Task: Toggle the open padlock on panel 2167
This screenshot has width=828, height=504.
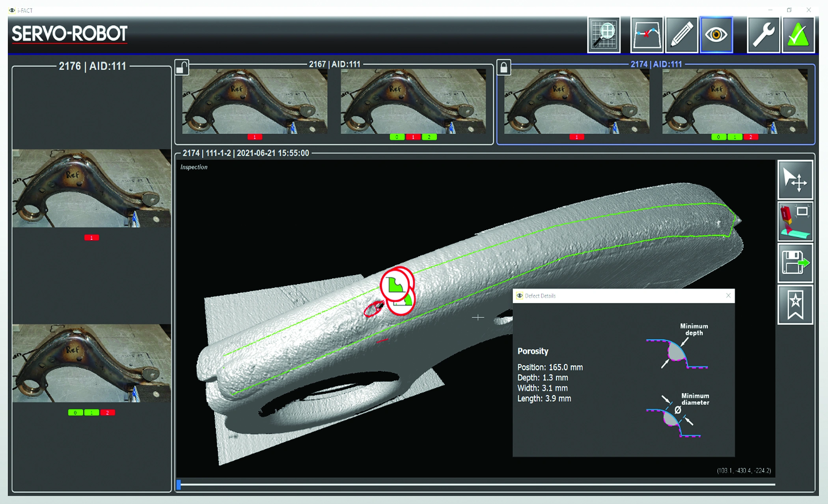Action: (x=182, y=67)
